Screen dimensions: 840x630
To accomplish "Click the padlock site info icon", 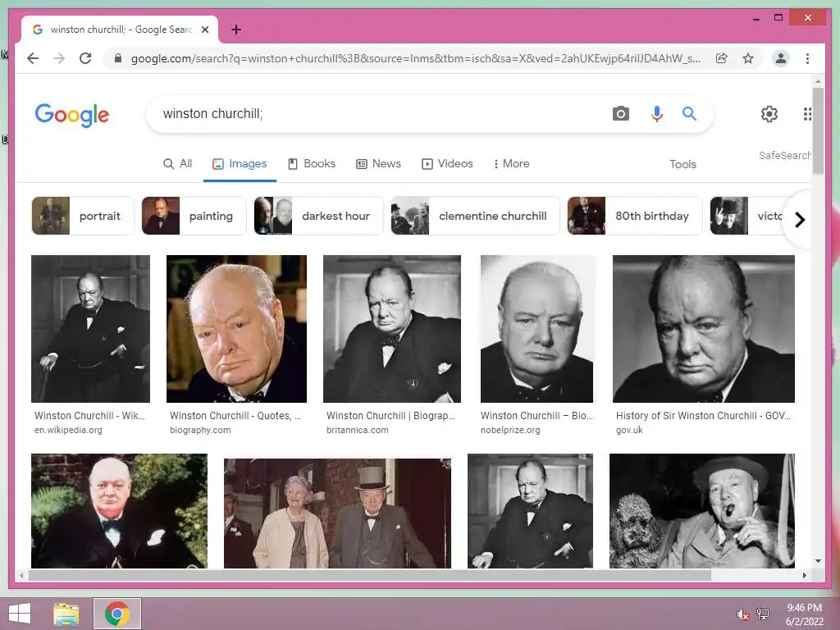I will [118, 58].
